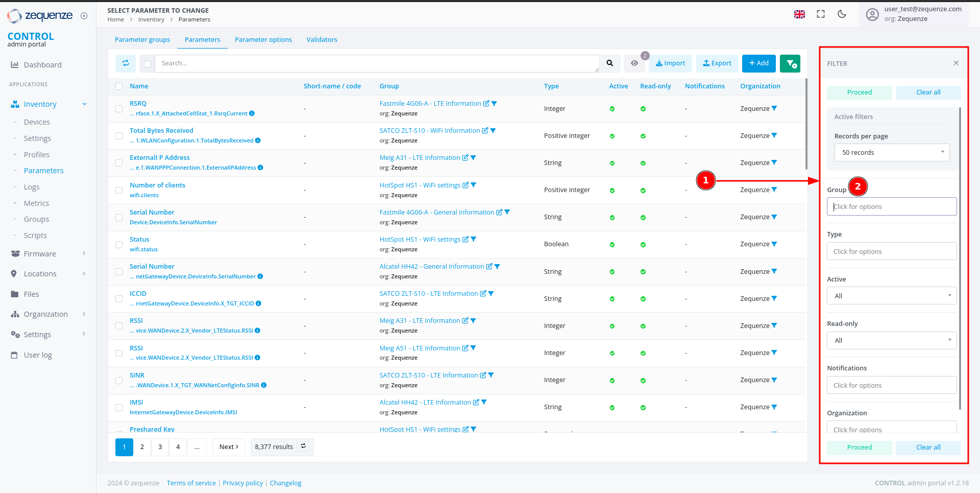Image resolution: width=980 pixels, height=493 pixels.
Task: Click the info icon next to RSRQ path
Action: 252,113
